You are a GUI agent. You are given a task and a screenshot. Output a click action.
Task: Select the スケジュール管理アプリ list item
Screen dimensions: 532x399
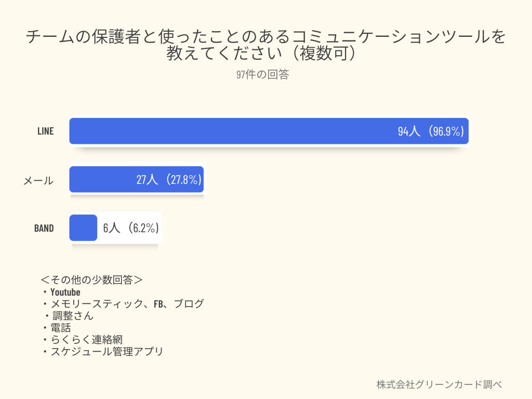pos(107,352)
